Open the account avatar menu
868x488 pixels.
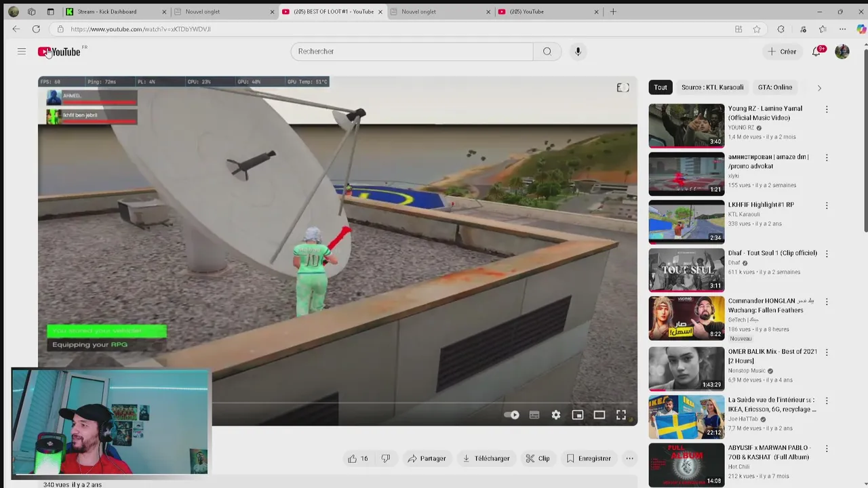pos(842,52)
